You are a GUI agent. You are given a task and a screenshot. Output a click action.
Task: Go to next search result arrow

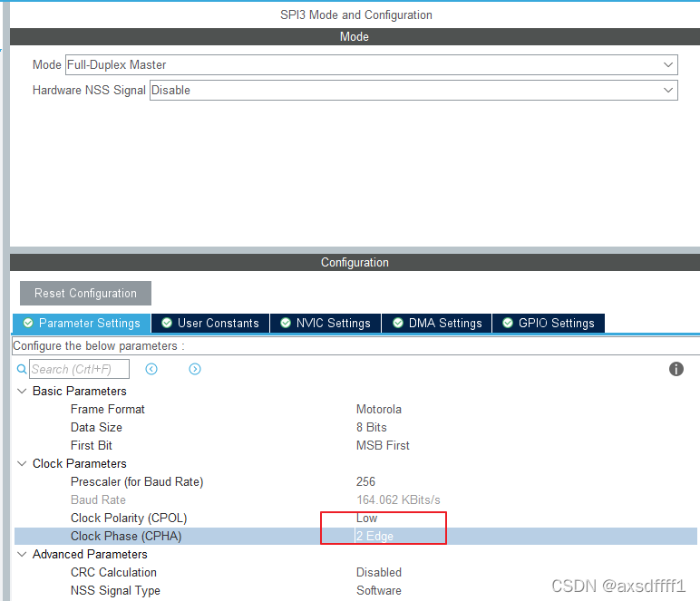195,369
